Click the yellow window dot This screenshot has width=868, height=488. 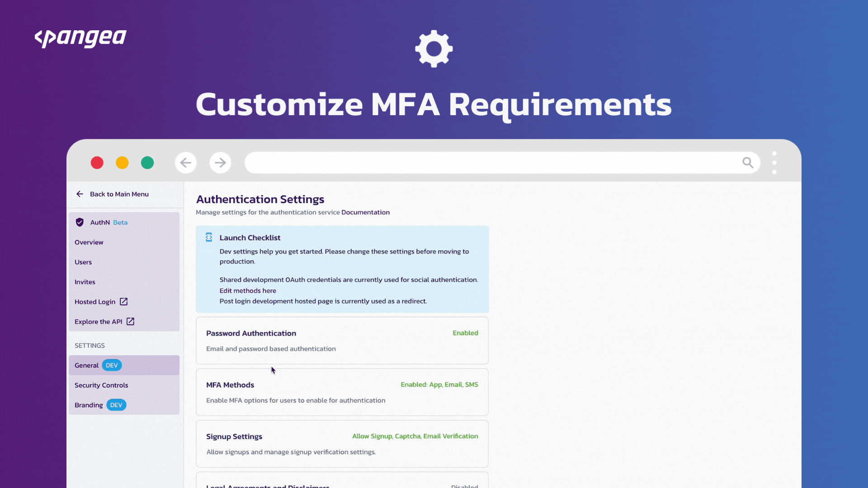[122, 163]
